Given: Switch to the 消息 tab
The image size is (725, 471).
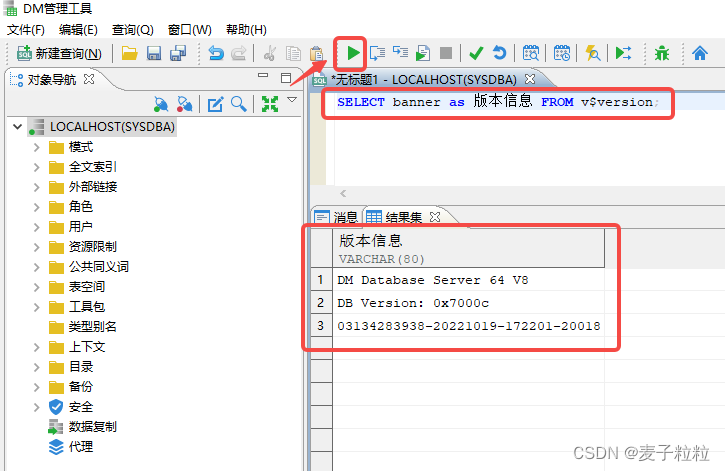Looking at the screenshot, I should click(337, 217).
